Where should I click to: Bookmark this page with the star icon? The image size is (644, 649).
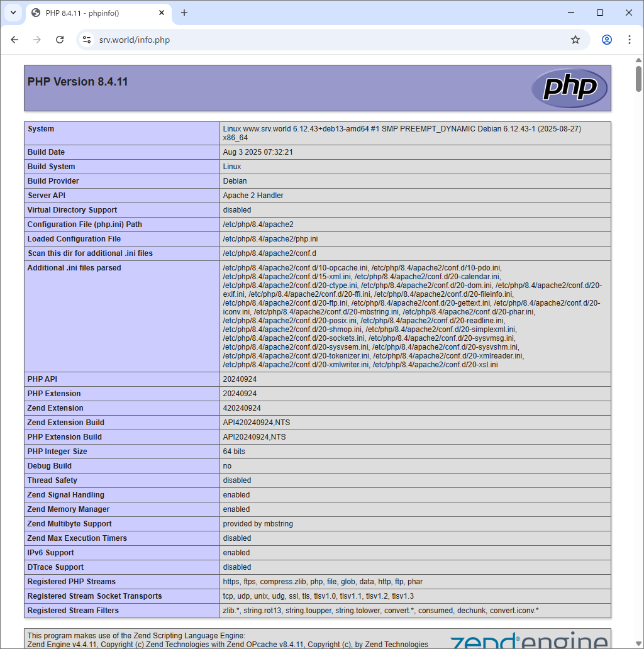(575, 40)
